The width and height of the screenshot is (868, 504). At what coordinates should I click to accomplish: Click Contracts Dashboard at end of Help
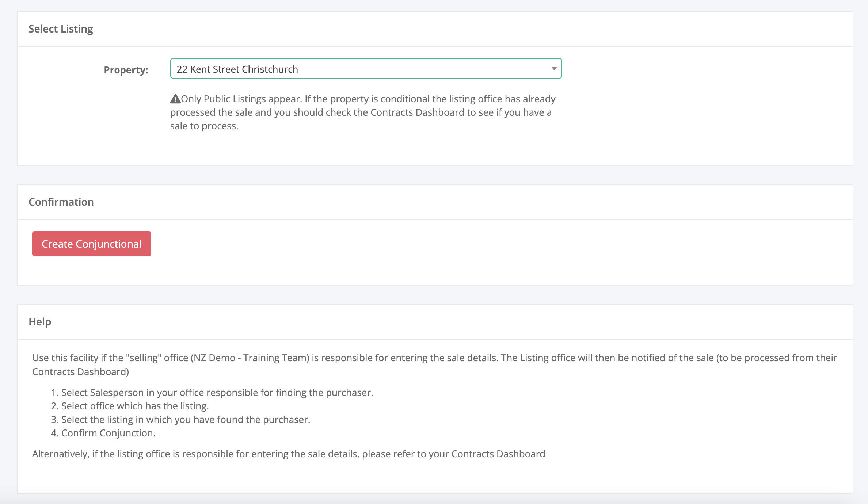[x=498, y=454]
